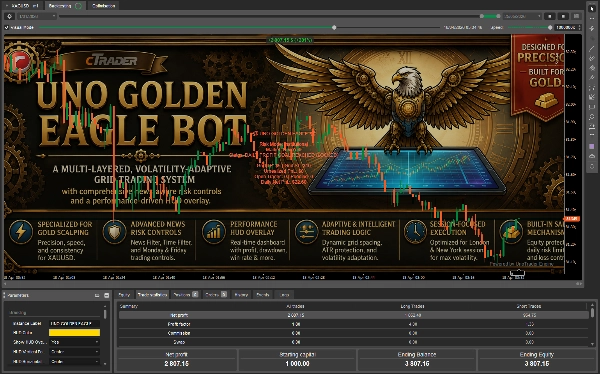Open the Trade statistics tab
The image size is (600, 374).
click(152, 295)
